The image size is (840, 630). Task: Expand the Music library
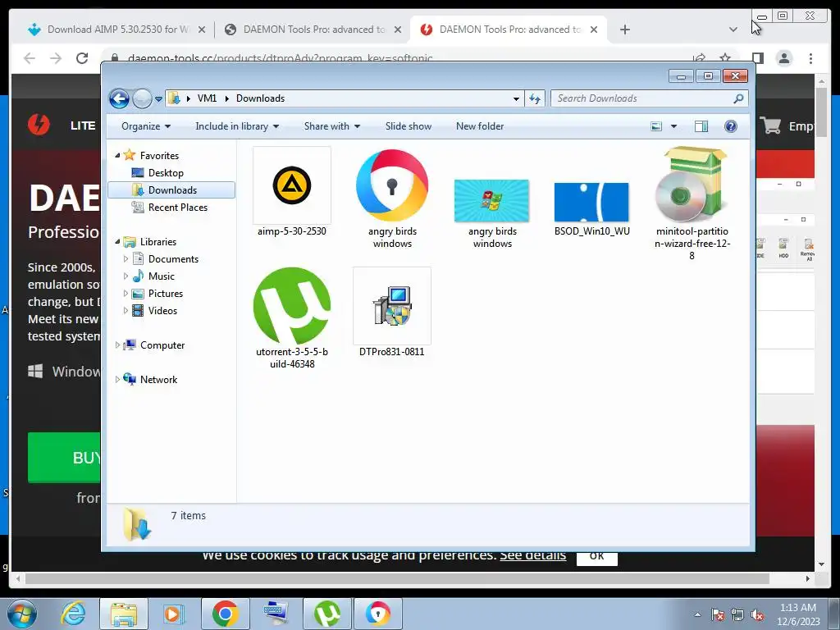126,276
